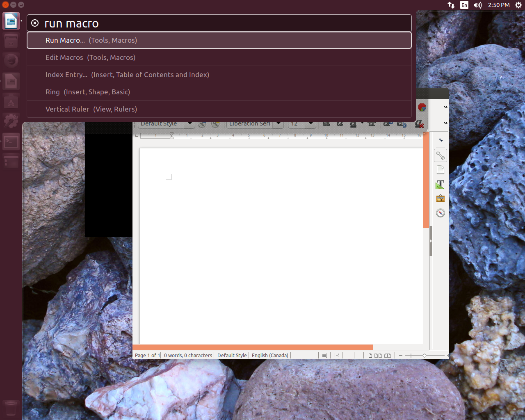525x420 pixels.
Task: Click the chart icon in standard toolbar
Action: point(422,107)
